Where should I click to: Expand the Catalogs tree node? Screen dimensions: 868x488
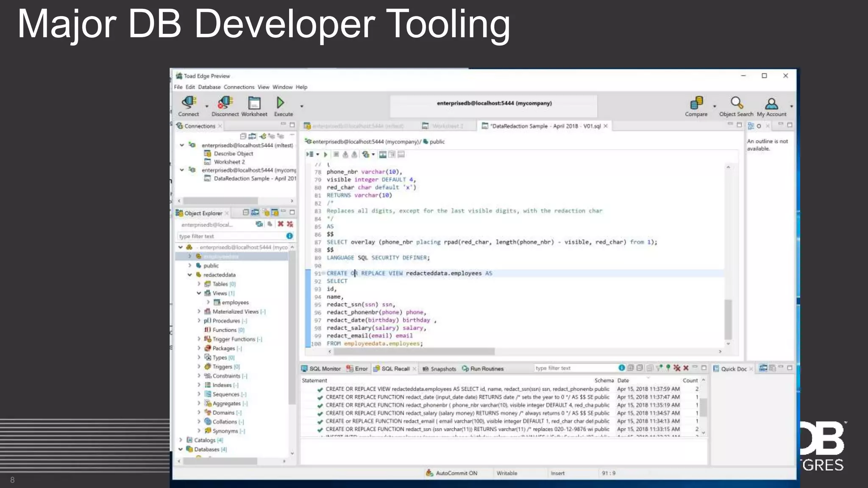pyautogui.click(x=181, y=440)
